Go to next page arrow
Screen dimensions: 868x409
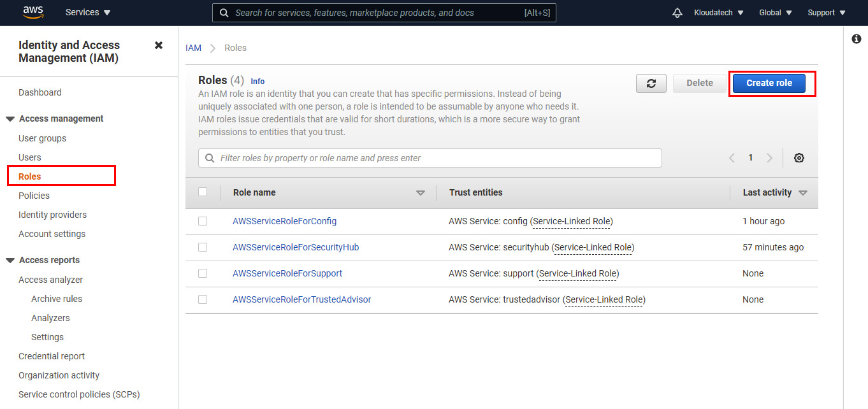(x=769, y=158)
